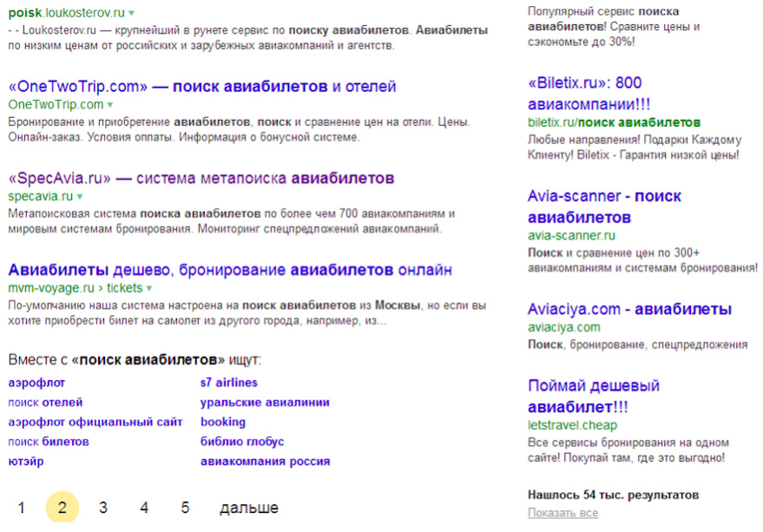The height and width of the screenshot is (532, 763).
Task: Select related query 's7 airlines'
Action: (x=228, y=383)
